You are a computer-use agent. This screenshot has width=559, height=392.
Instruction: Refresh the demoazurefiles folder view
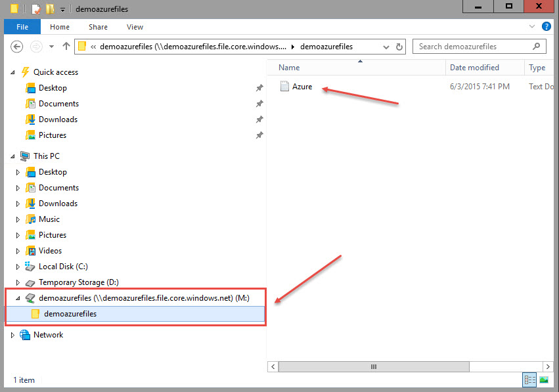(x=399, y=47)
